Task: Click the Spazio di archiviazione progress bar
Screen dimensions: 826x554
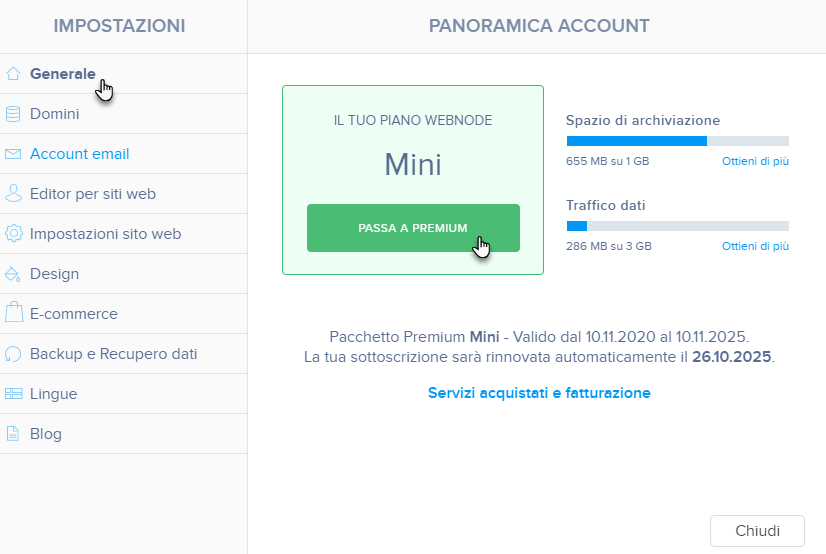Action: [x=677, y=141]
